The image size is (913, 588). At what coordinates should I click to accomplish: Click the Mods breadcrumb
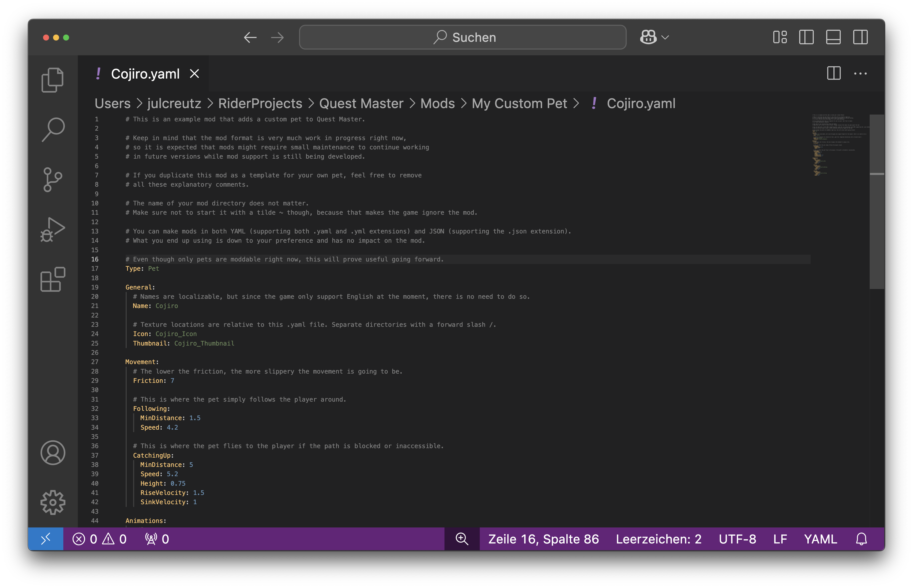437,104
